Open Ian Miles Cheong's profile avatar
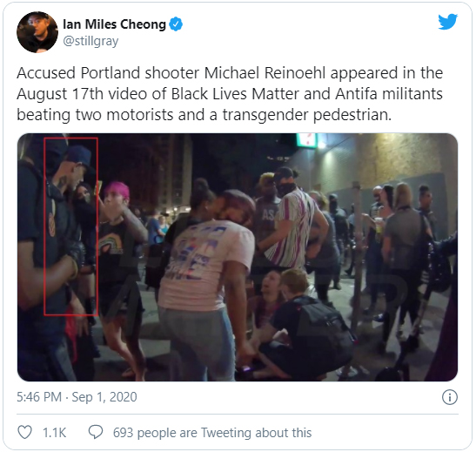476x452 pixels. (x=37, y=32)
